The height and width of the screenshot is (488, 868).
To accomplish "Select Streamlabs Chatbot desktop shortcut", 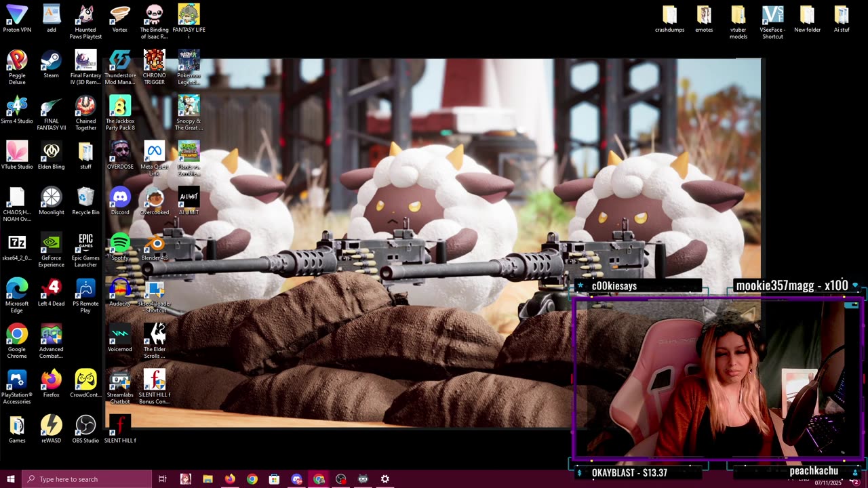I will (x=120, y=388).
